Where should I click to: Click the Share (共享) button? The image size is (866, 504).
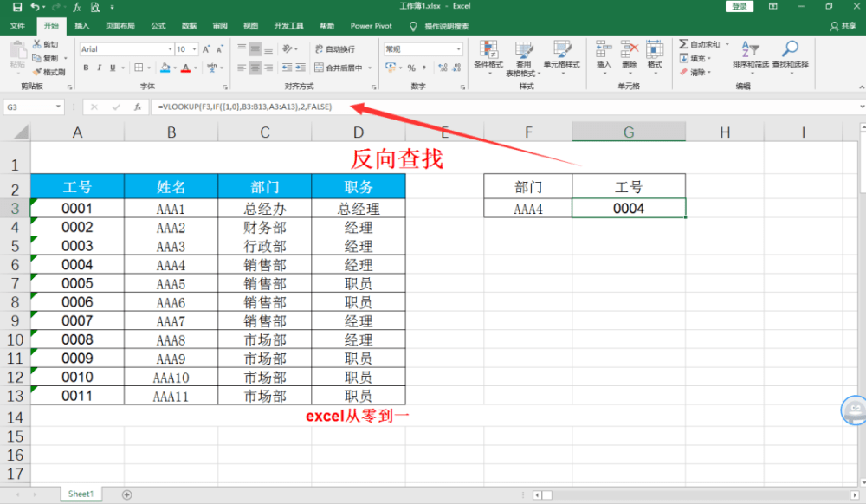(x=843, y=26)
